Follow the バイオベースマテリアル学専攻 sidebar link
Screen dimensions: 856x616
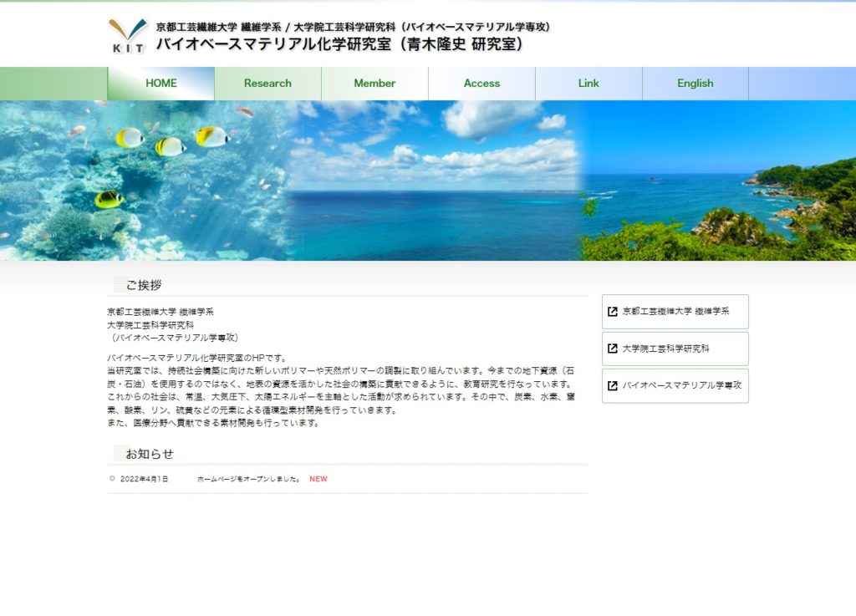point(681,386)
